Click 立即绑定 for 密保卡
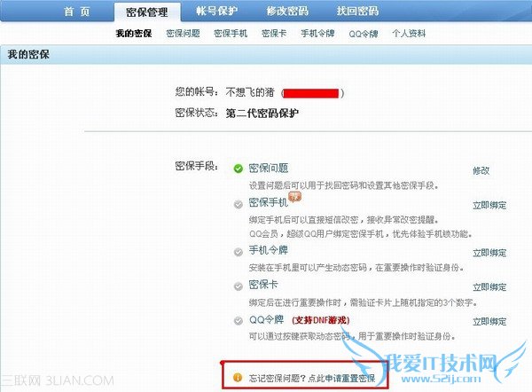Image resolution: width=532 pixels, height=392 pixels. click(489, 287)
